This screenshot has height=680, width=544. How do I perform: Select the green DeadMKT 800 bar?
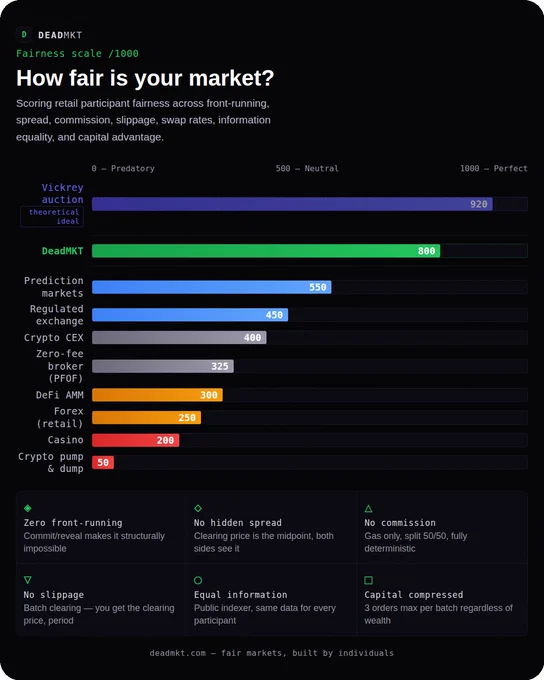tap(266, 251)
